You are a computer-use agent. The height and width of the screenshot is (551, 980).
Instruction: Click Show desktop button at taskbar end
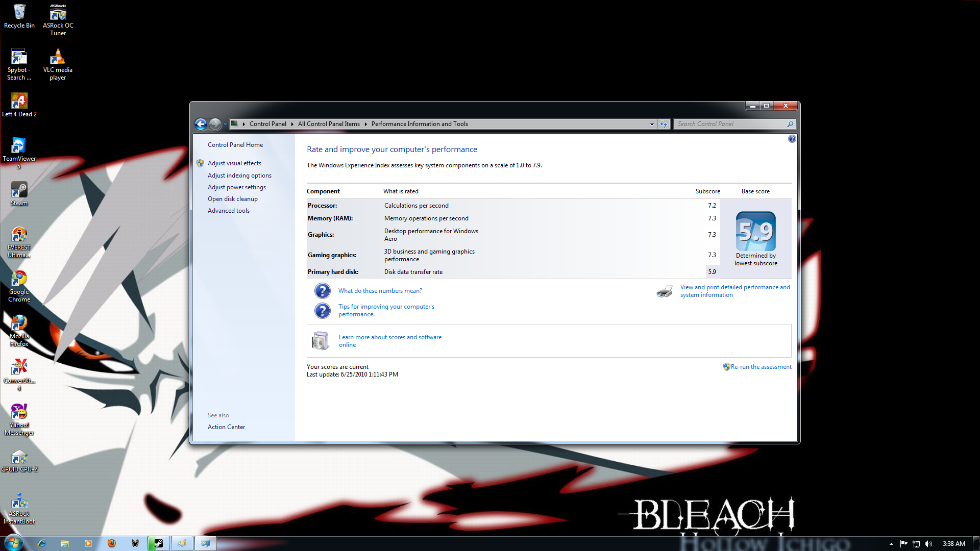[976, 544]
